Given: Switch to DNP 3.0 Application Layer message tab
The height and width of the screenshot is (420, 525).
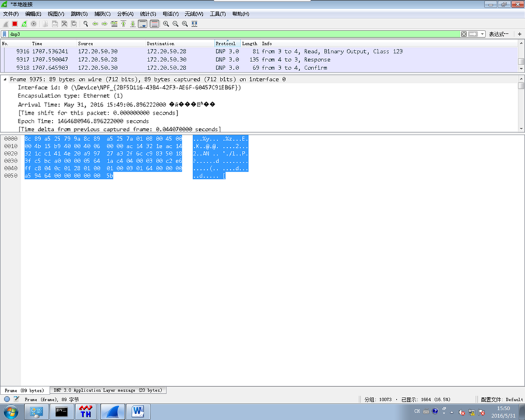Looking at the screenshot, I should coord(108,390).
